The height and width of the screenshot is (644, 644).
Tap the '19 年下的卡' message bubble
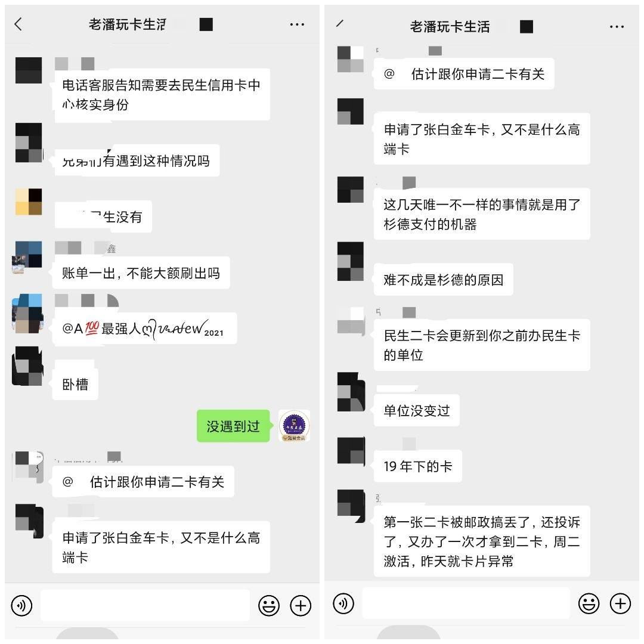click(x=417, y=466)
